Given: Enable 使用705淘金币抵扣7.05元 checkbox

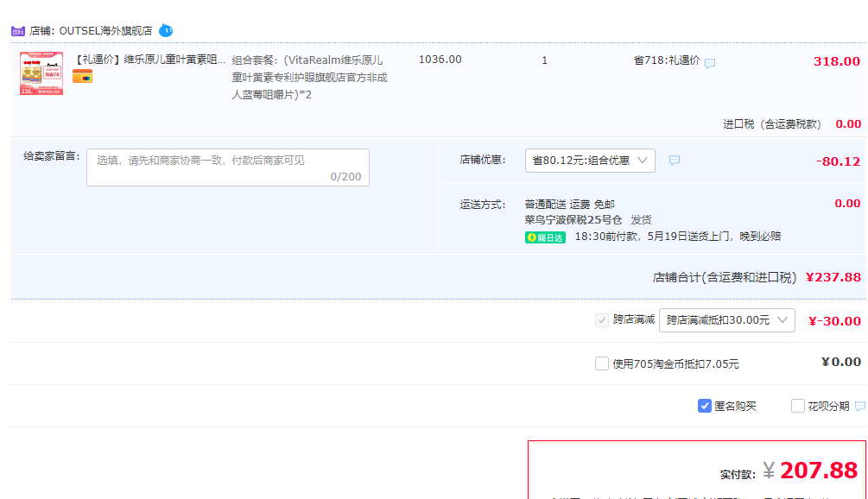Looking at the screenshot, I should pos(602,363).
